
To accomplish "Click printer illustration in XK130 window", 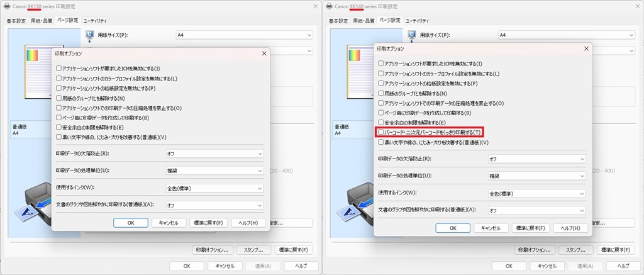I will (x=33, y=201).
